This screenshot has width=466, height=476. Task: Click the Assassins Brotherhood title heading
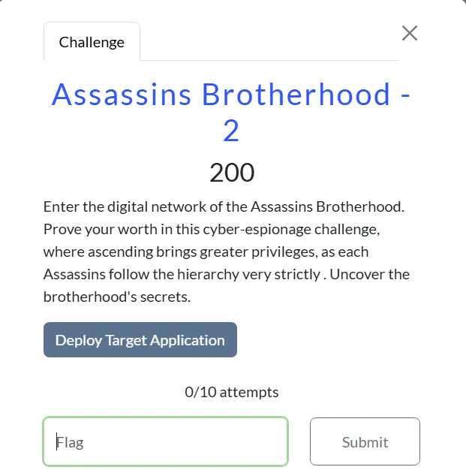[x=231, y=112]
